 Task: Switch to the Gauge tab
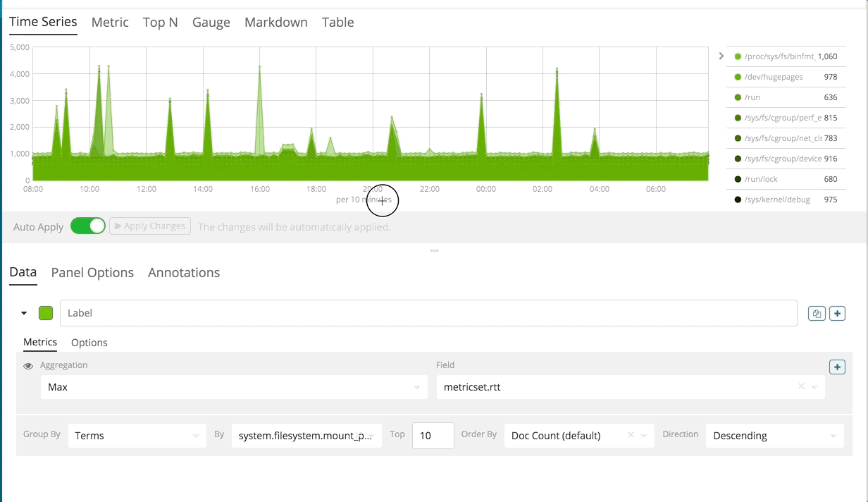(211, 22)
